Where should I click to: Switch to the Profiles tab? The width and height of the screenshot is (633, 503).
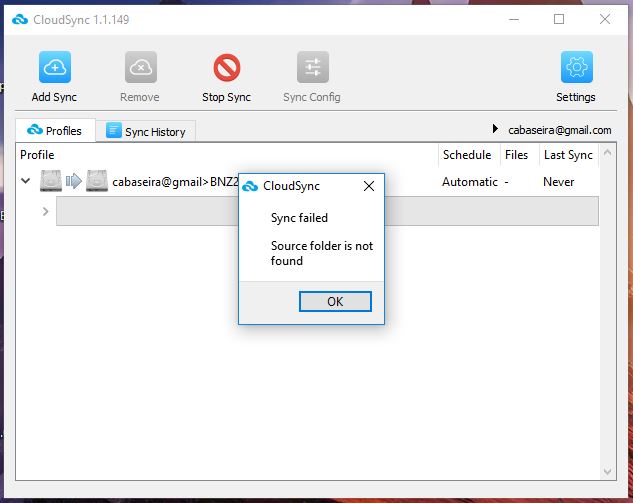click(55, 130)
